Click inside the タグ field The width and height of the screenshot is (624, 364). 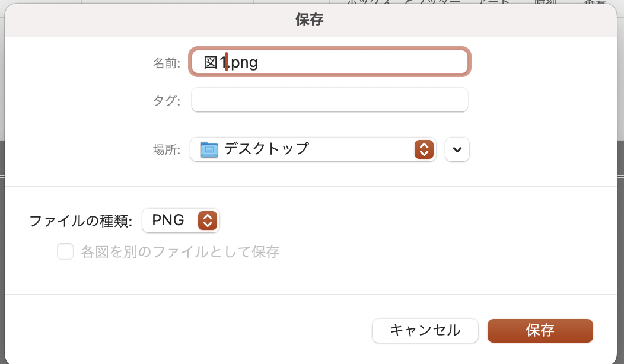tap(329, 100)
